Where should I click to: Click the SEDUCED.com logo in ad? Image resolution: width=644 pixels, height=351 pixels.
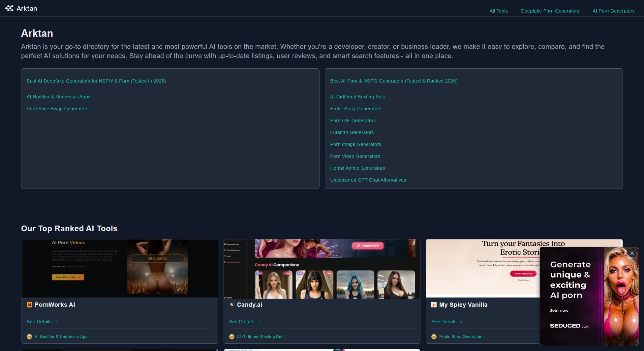click(569, 326)
